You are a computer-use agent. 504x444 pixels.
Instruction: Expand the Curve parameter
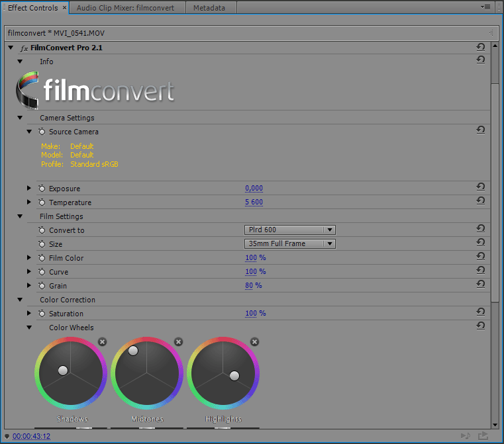click(29, 271)
